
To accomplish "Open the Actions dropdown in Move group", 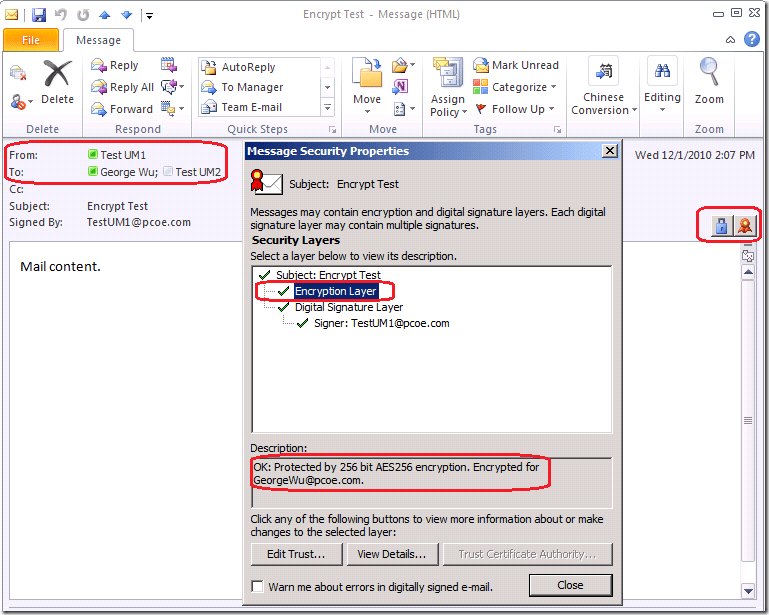I will [x=405, y=108].
